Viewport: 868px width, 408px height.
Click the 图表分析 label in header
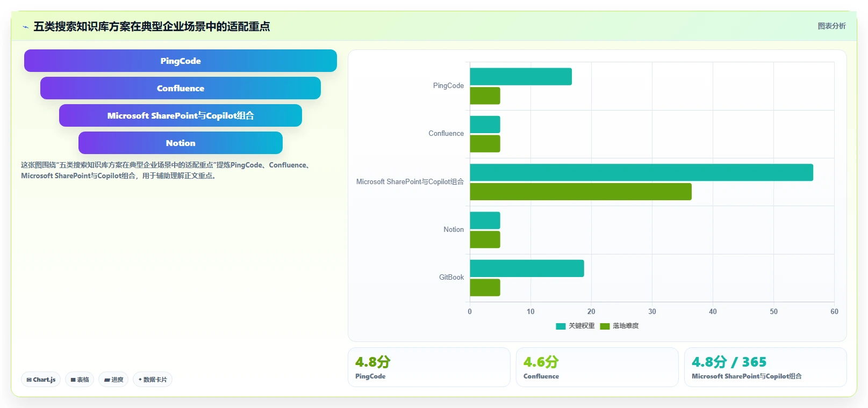(831, 26)
